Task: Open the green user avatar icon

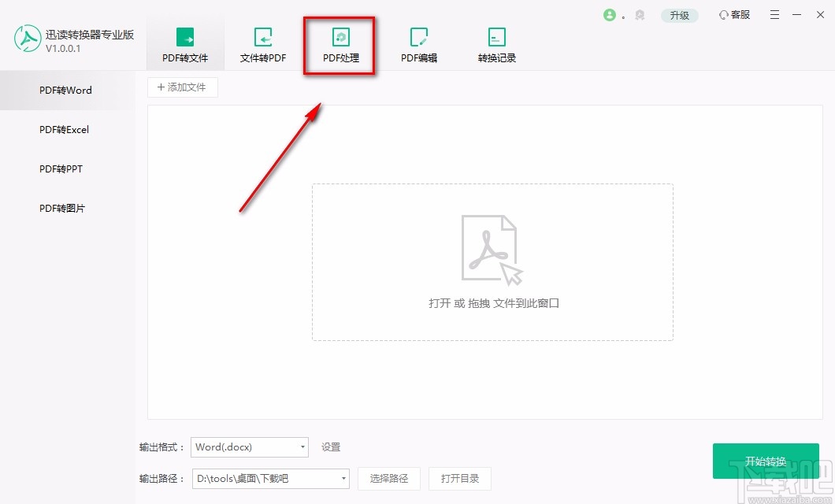Action: point(611,14)
